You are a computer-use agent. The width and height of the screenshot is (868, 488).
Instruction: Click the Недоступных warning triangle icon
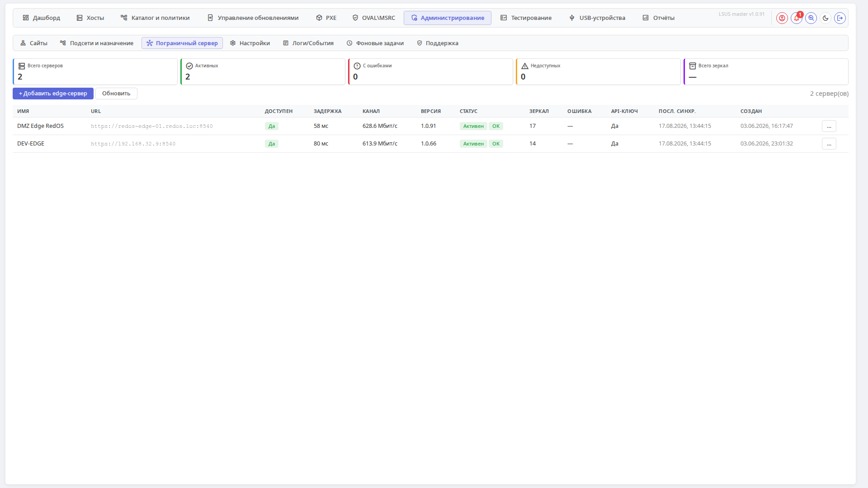click(525, 66)
